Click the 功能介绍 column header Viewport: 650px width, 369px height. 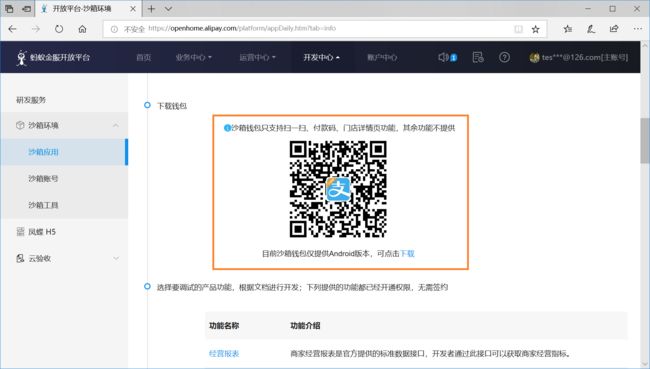tap(305, 326)
